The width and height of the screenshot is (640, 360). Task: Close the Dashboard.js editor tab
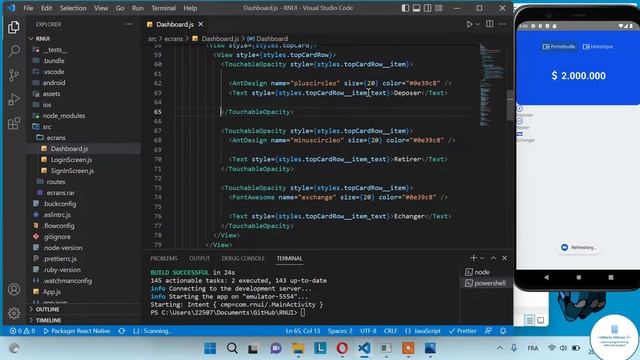201,24
